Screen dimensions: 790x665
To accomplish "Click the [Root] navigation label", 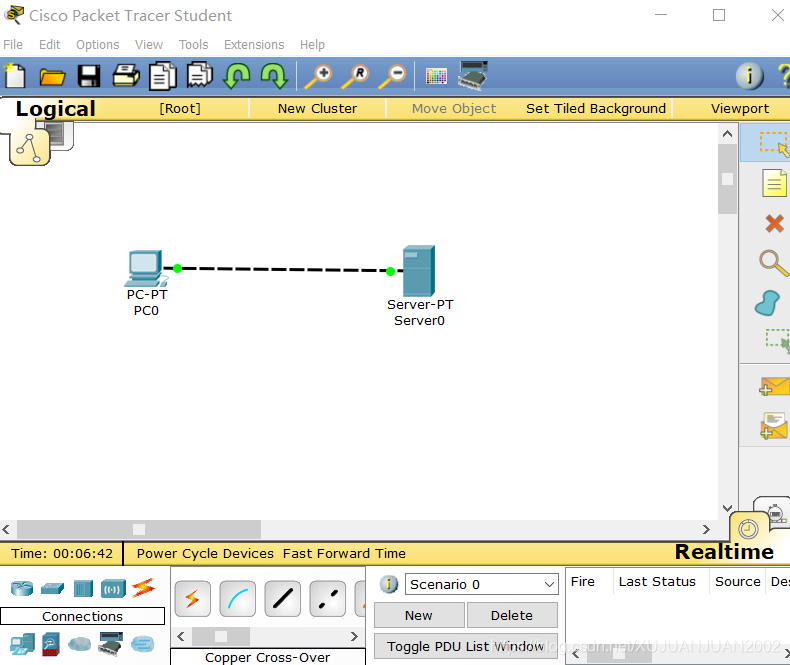I will click(x=180, y=109).
